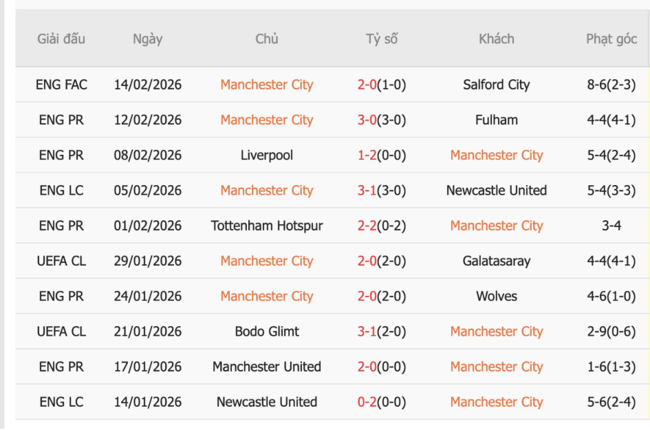Click the "Ngày" column header

[x=147, y=39]
